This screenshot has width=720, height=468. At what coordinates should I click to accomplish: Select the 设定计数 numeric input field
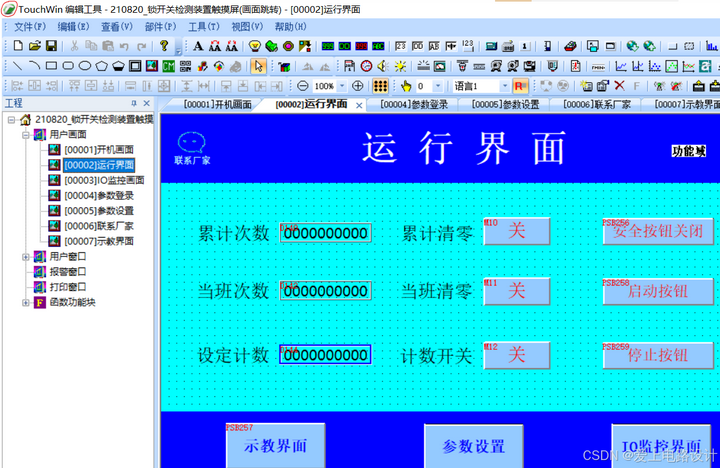(x=325, y=355)
